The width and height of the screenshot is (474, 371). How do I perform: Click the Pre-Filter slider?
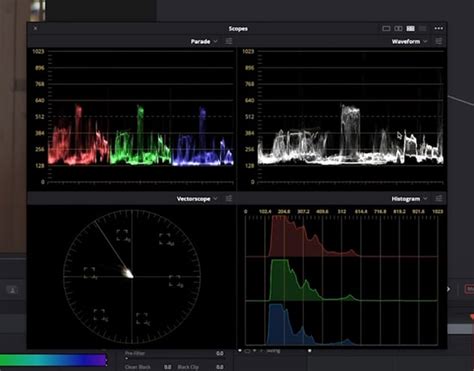coord(175,359)
